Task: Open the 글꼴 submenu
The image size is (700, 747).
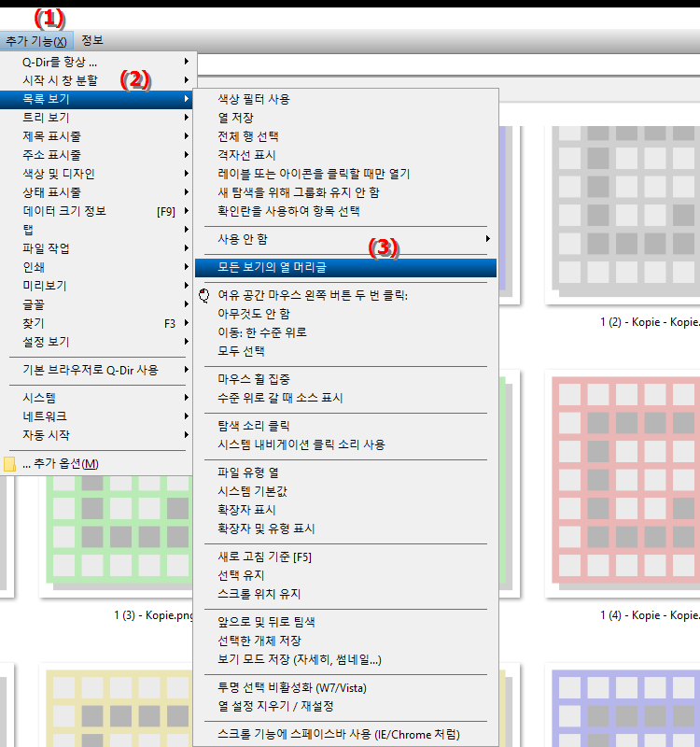Action: (x=98, y=304)
